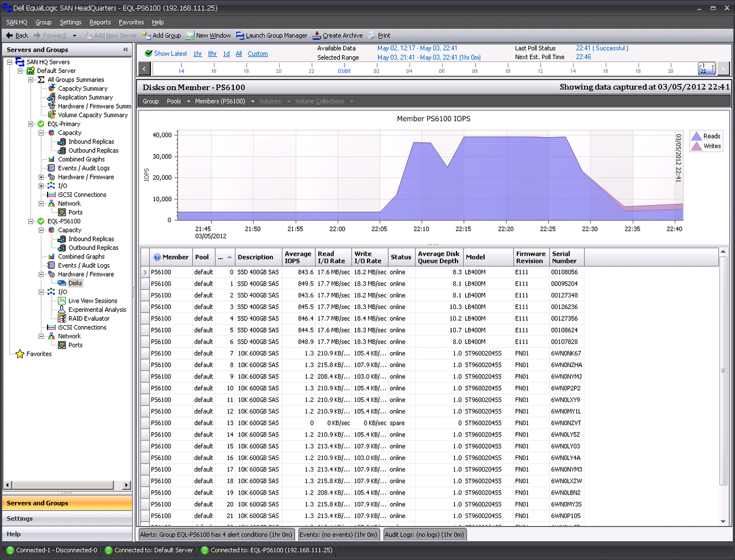Open the Reports menu
Screen dimensions: 735x560
click(x=100, y=22)
